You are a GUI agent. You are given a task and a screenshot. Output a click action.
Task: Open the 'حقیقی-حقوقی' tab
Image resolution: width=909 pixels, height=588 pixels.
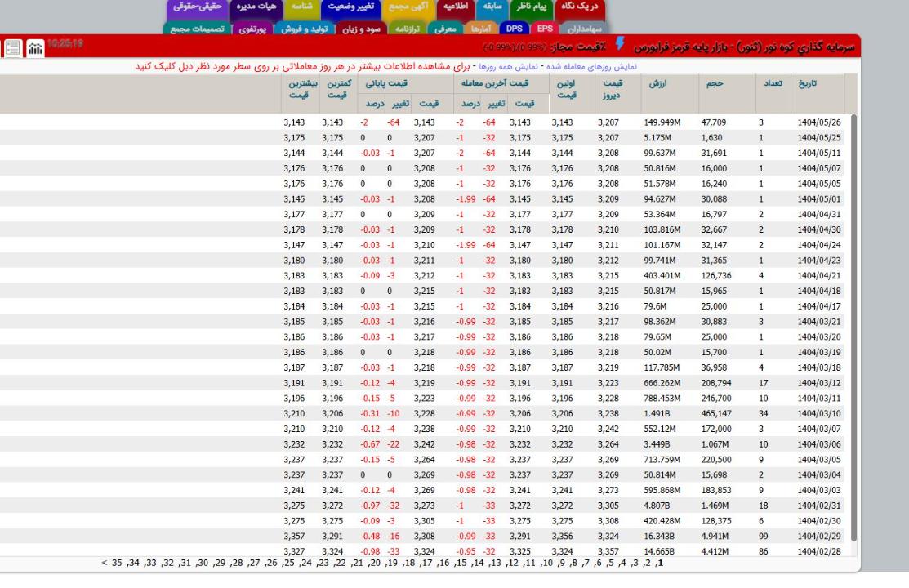coord(194,7)
